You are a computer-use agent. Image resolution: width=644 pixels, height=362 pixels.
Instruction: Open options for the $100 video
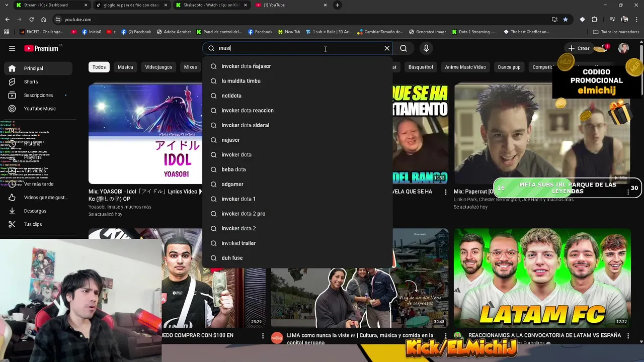263,335
